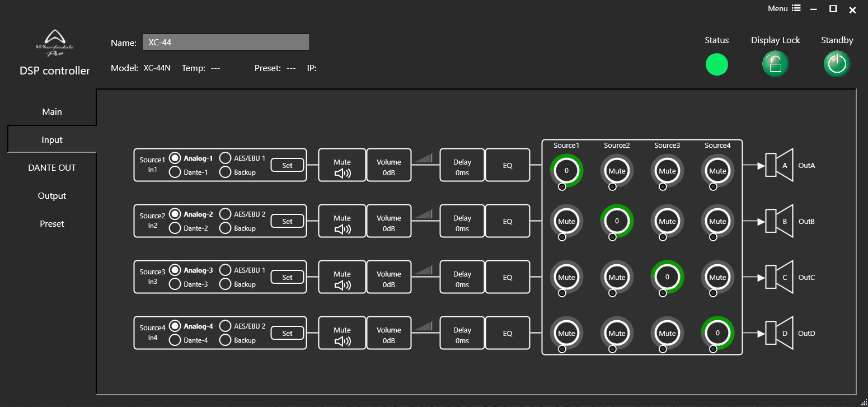The height and width of the screenshot is (407, 868).
Task: Click Source1 to OutA mixer knob
Action: click(x=566, y=170)
